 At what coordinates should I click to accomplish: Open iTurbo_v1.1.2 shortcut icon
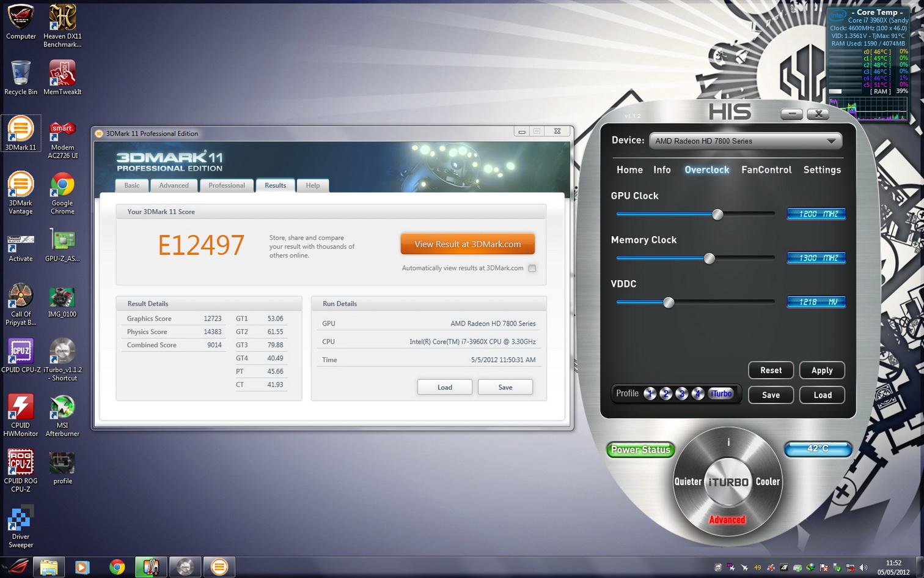tap(62, 360)
